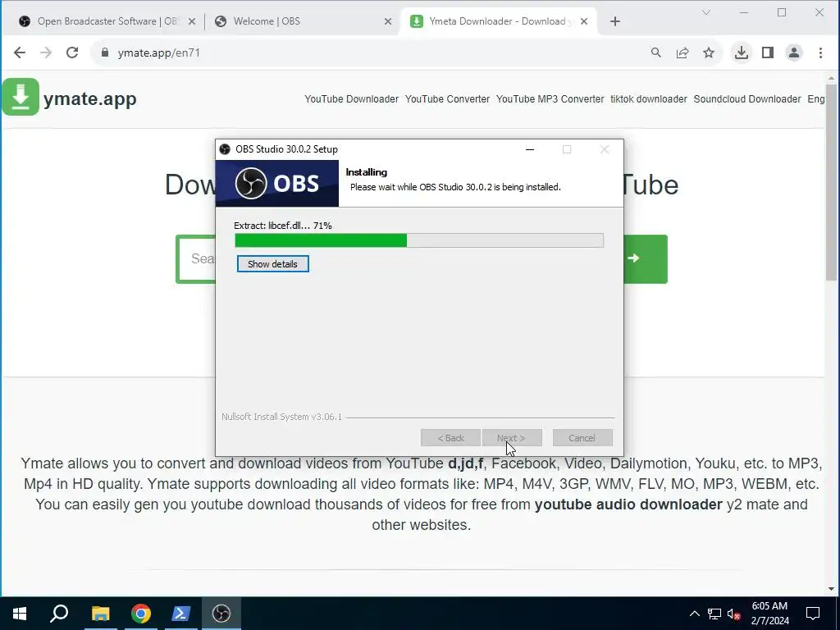This screenshot has height=630, width=840.
Task: Click the ymate search input field
Action: tap(196, 258)
